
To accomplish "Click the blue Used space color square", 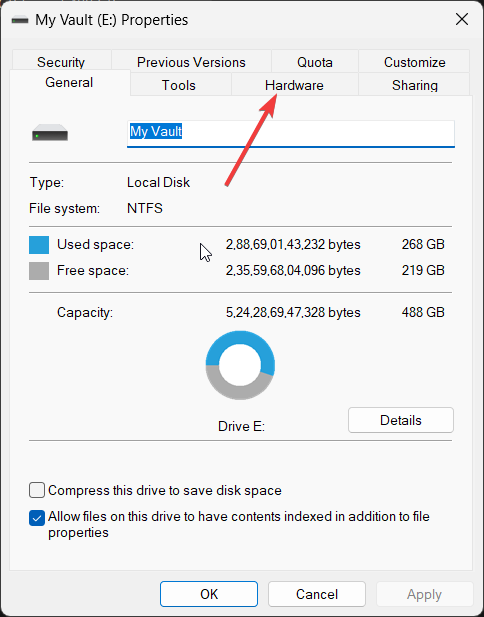I will [39, 245].
